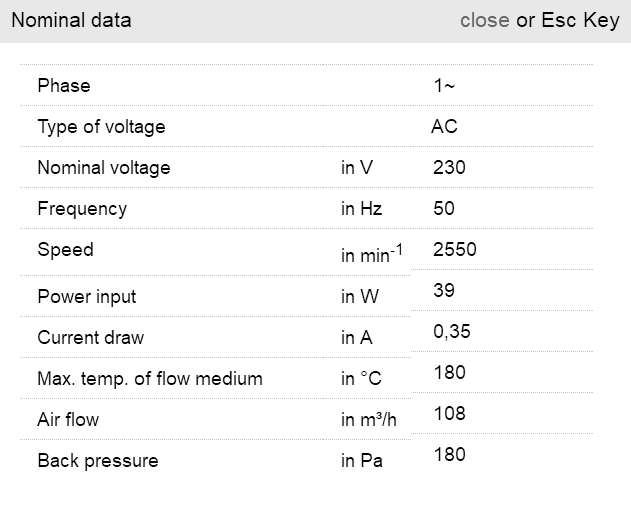This screenshot has width=631, height=510.
Task: Click the speed value 2550
Action: [x=455, y=250]
